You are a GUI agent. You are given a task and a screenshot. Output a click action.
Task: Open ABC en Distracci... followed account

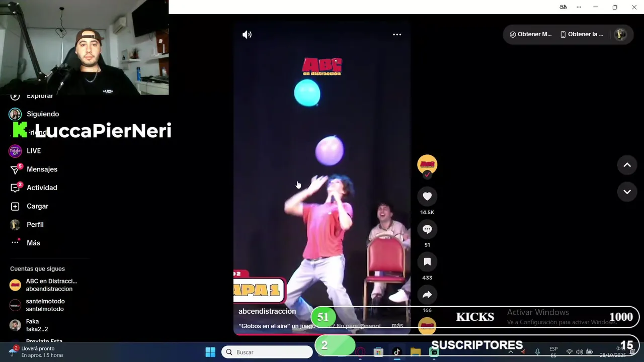point(44,285)
